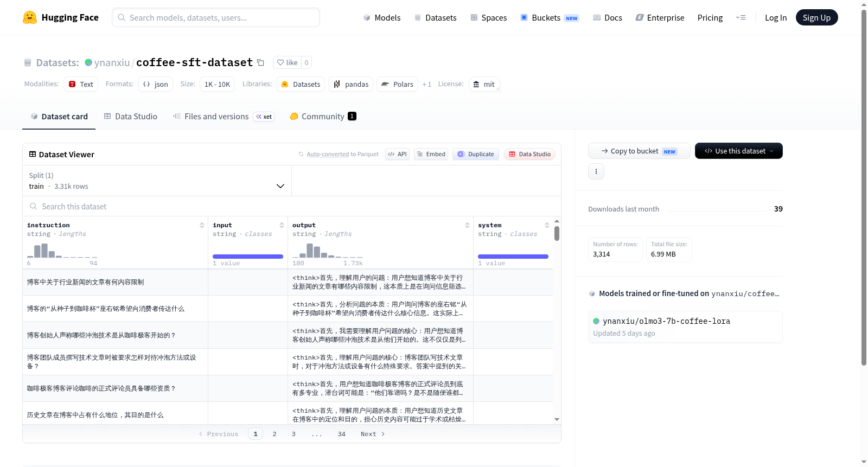Open the ynanxiu owner link
Image resolution: width=868 pixels, height=467 pixels.
(x=112, y=62)
